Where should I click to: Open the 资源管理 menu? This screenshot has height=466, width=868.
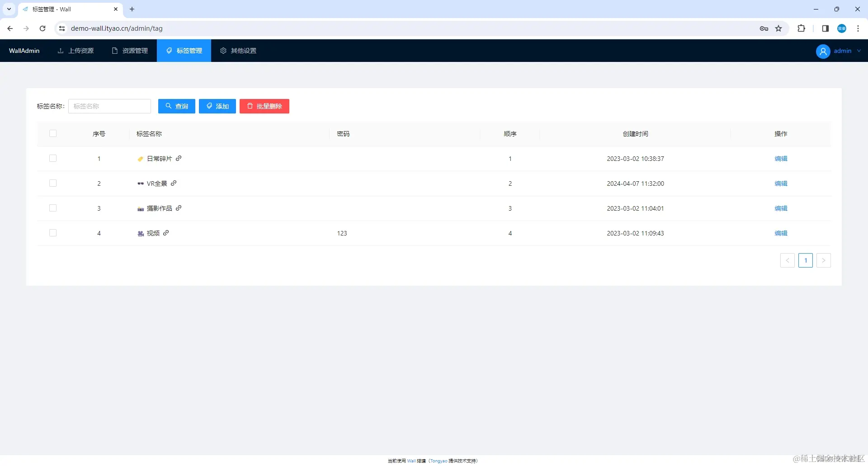point(130,51)
